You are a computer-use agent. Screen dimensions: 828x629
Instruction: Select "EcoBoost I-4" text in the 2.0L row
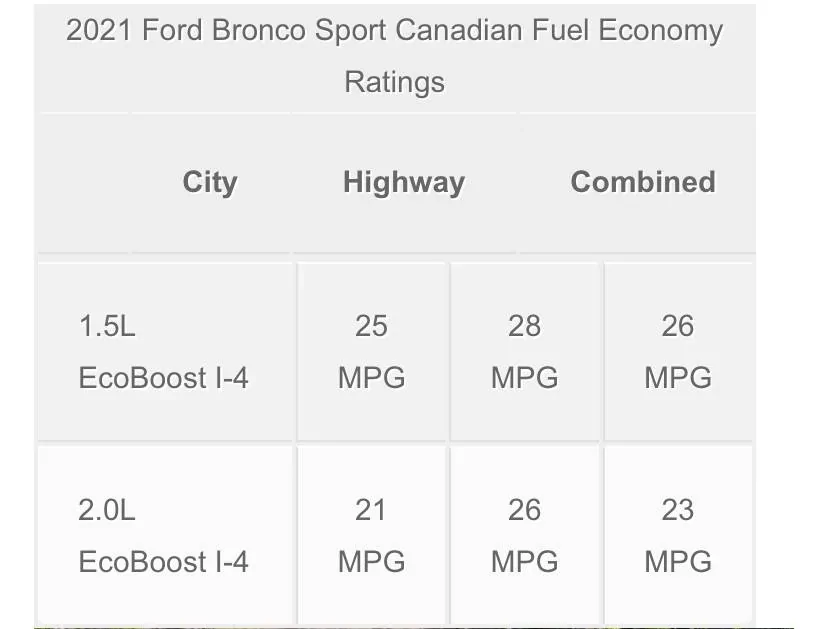coord(163,562)
